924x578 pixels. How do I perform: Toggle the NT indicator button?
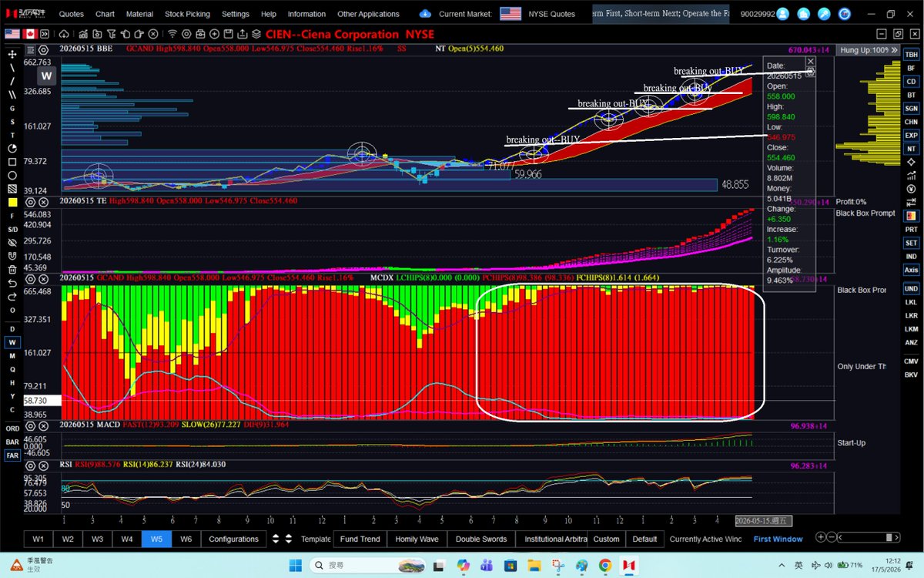click(x=911, y=149)
